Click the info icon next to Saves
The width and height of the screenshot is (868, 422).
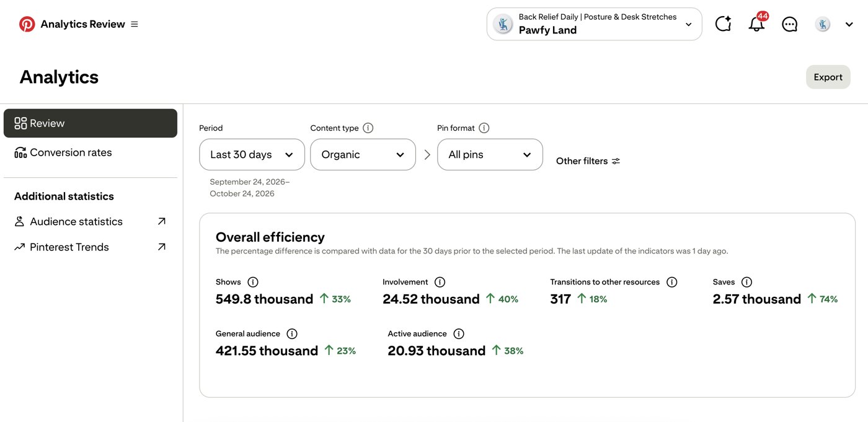[x=746, y=282]
